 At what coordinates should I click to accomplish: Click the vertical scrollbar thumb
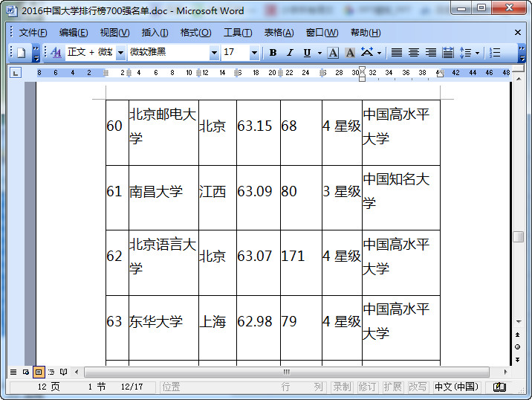pos(519,236)
